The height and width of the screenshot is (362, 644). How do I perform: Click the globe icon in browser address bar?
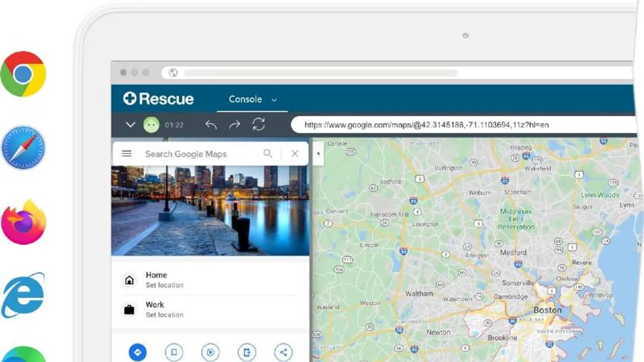[x=173, y=72]
